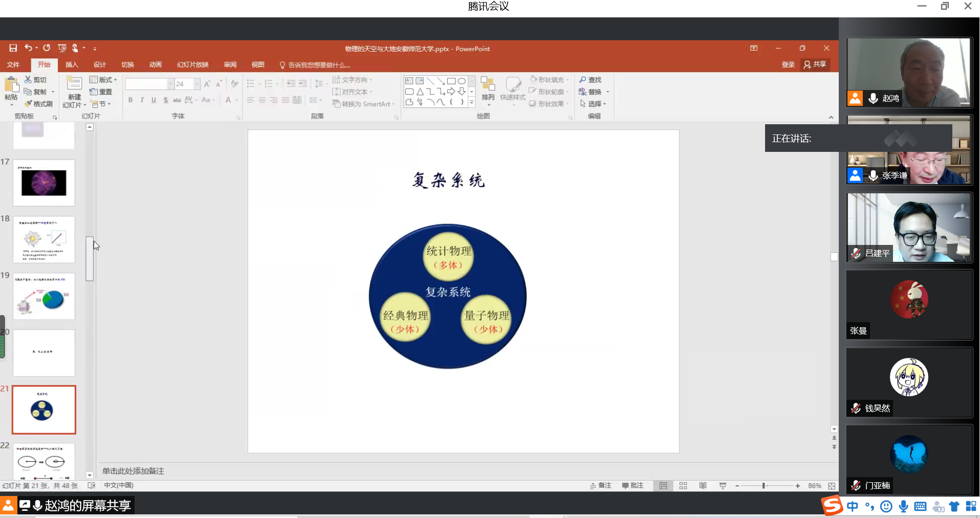Click fit slide to window icon
The width and height of the screenshot is (980, 518).
832,486
